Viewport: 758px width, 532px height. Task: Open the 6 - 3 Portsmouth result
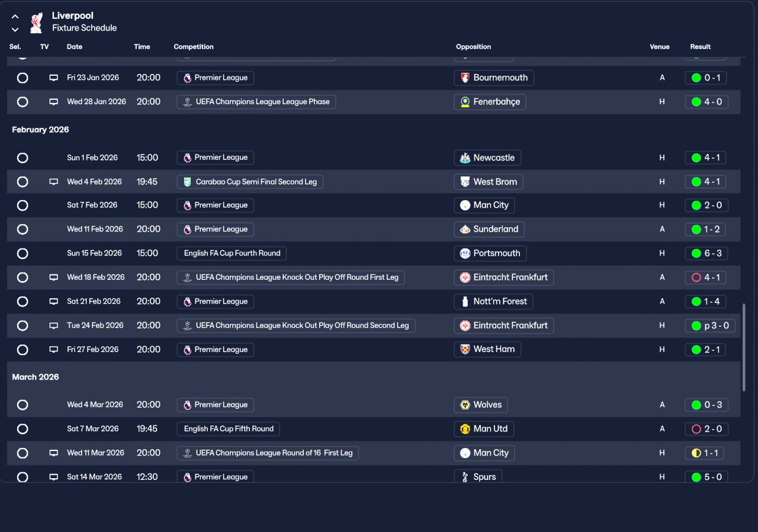click(x=706, y=253)
